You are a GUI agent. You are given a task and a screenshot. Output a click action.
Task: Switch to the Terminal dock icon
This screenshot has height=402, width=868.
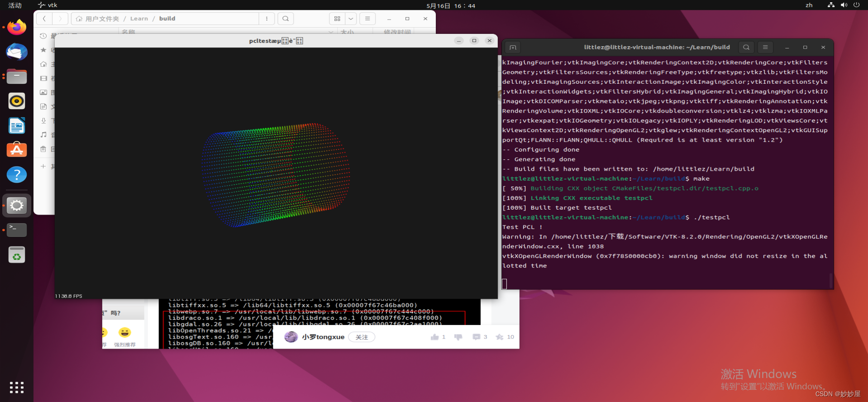[x=17, y=230]
